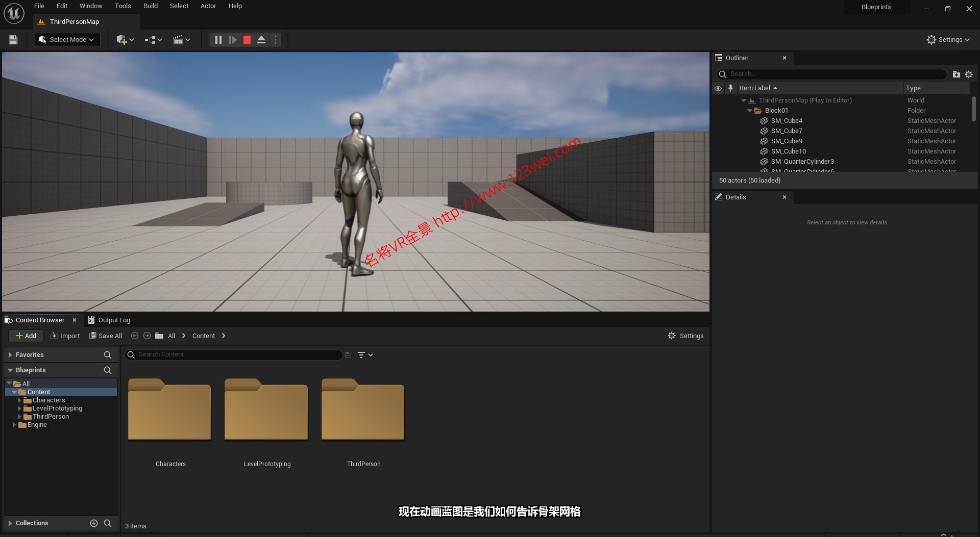Click the pin column header in Outliner
980x537 pixels.
[x=731, y=88]
